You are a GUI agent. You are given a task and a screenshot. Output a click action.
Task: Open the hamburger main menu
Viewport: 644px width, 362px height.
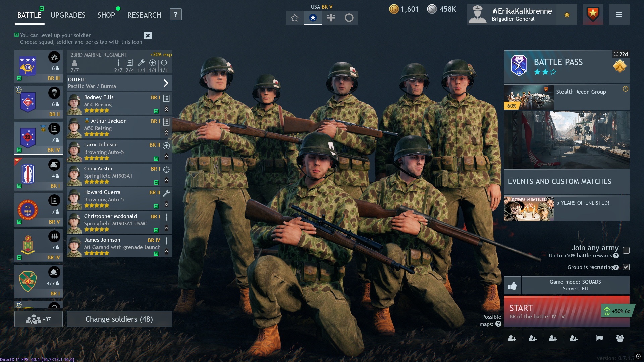coord(619,14)
